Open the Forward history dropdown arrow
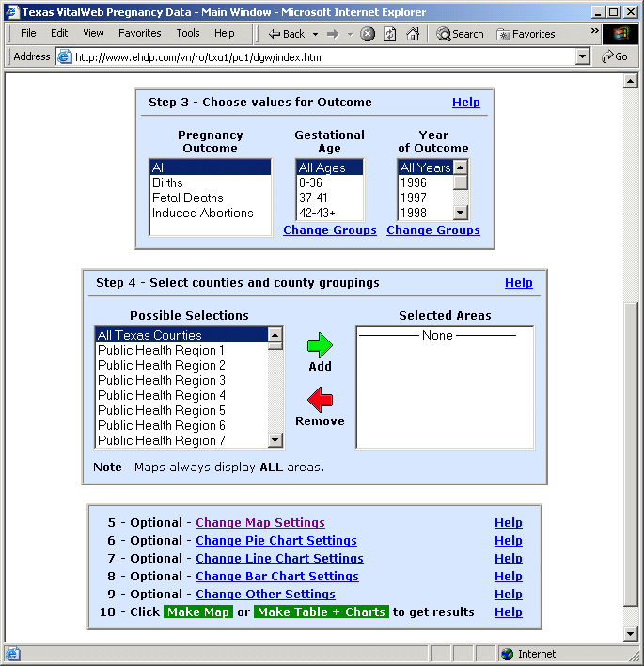 pyautogui.click(x=351, y=34)
